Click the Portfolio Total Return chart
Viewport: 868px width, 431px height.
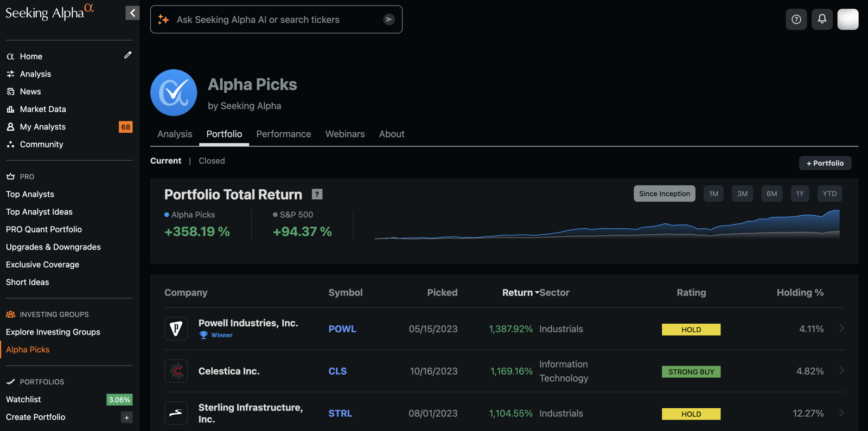click(607, 224)
